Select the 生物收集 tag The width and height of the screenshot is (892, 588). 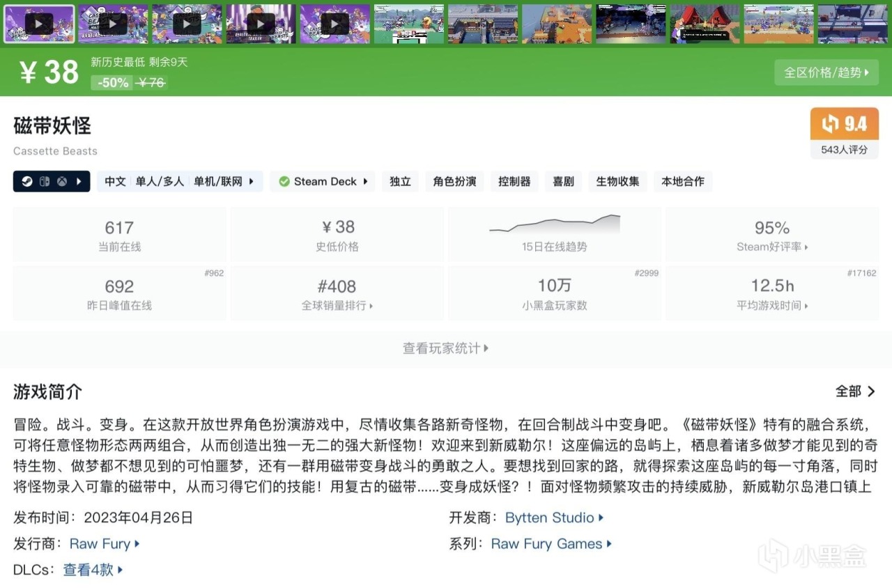coord(617,182)
